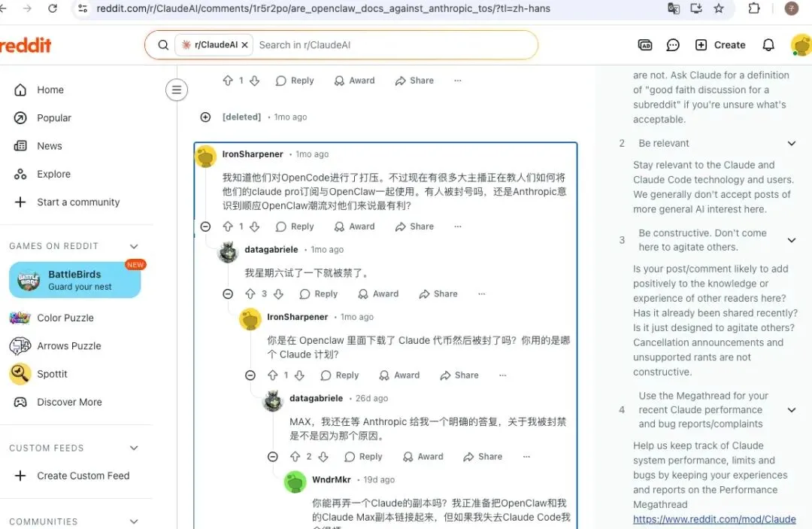Open the browser extensions puzzle icon
The height and width of the screenshot is (529, 812).
754,8
